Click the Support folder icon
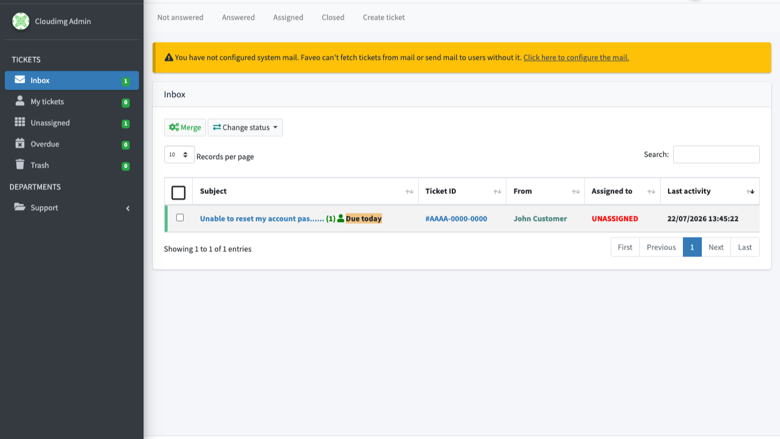The image size is (780, 439). pyautogui.click(x=20, y=207)
